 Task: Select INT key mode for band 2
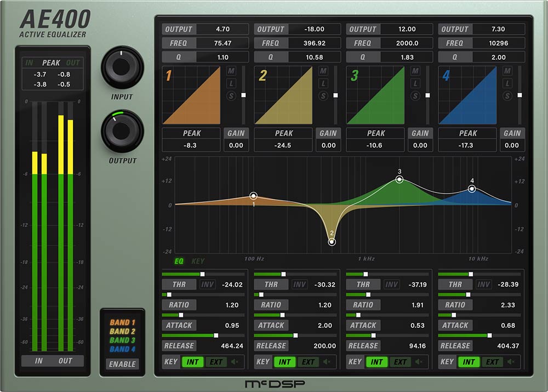point(285,362)
